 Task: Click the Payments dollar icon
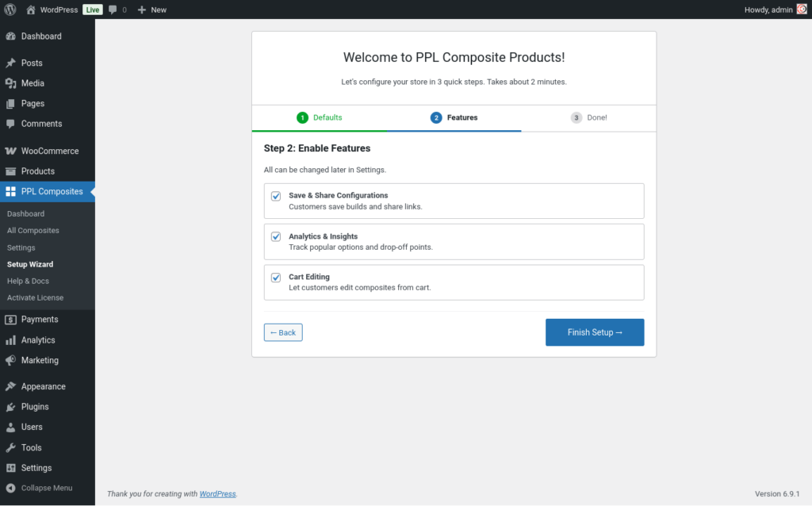tap(10, 320)
